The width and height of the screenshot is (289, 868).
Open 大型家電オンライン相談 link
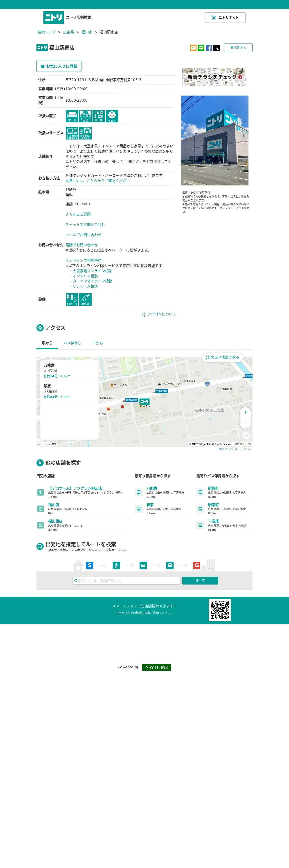(93, 271)
